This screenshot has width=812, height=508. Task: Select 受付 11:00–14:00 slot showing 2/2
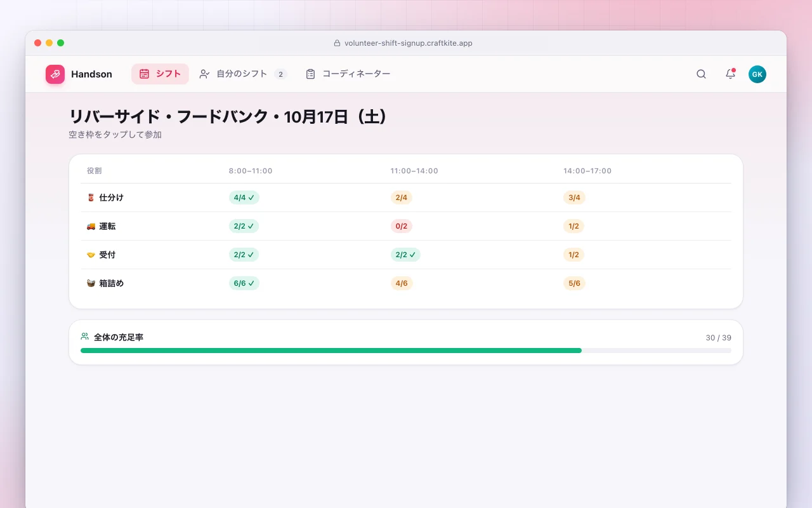[x=405, y=255]
